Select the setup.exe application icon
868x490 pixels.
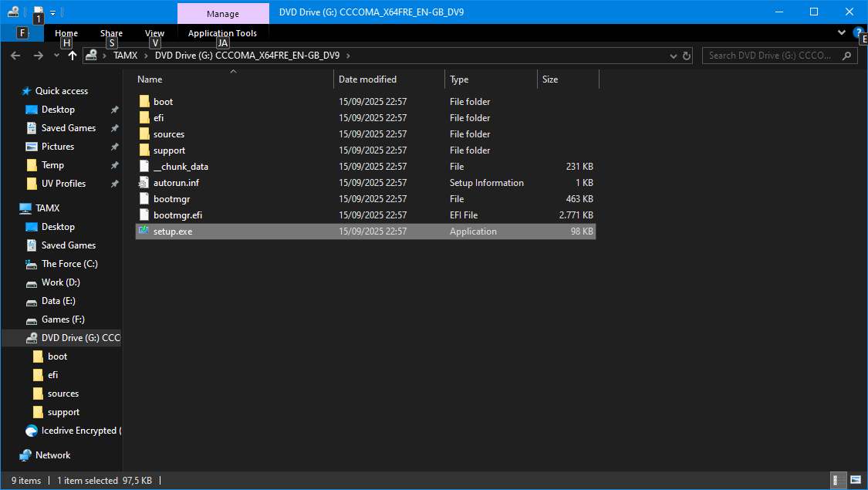[144, 230]
